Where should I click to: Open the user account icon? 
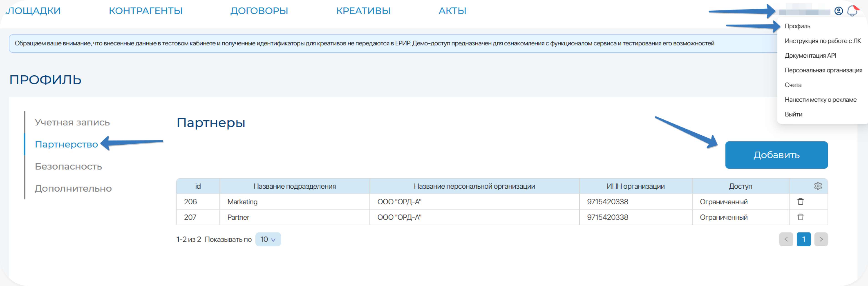click(838, 11)
